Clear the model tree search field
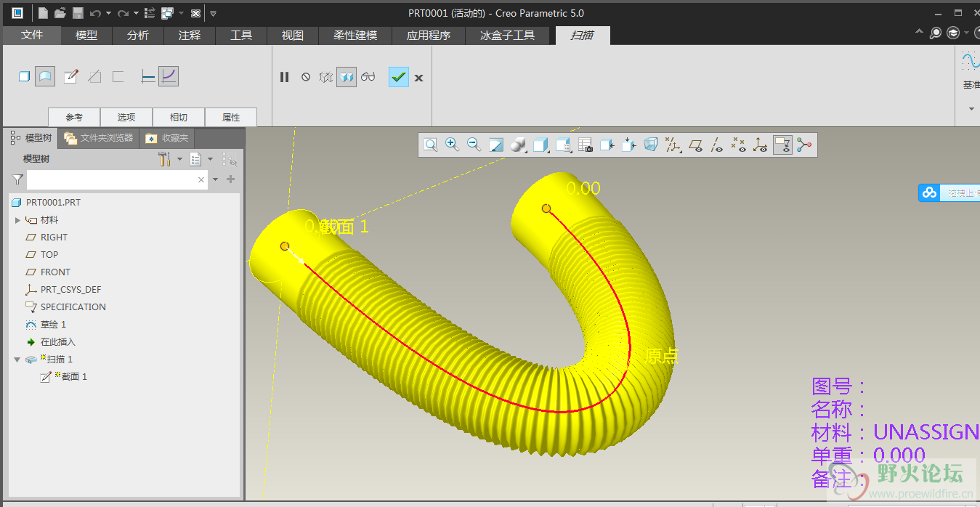The image size is (980, 507). tap(201, 179)
